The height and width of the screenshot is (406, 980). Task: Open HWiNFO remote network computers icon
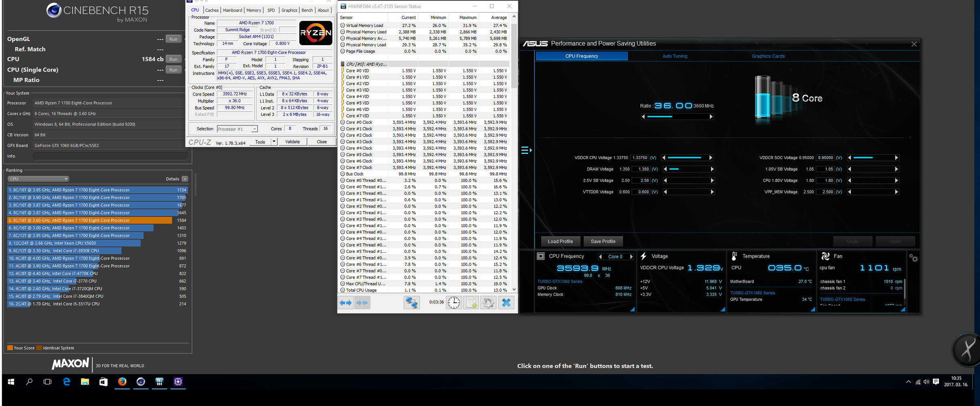coord(411,303)
